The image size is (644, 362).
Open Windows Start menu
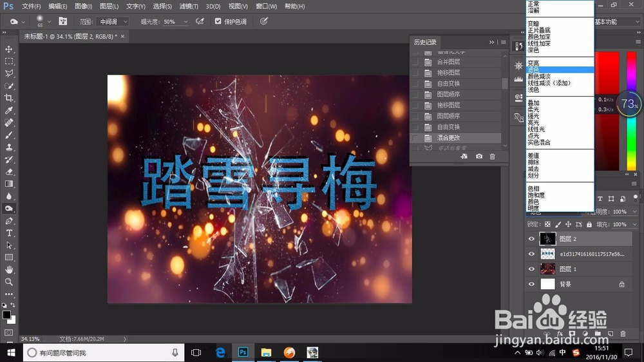pos(11,352)
